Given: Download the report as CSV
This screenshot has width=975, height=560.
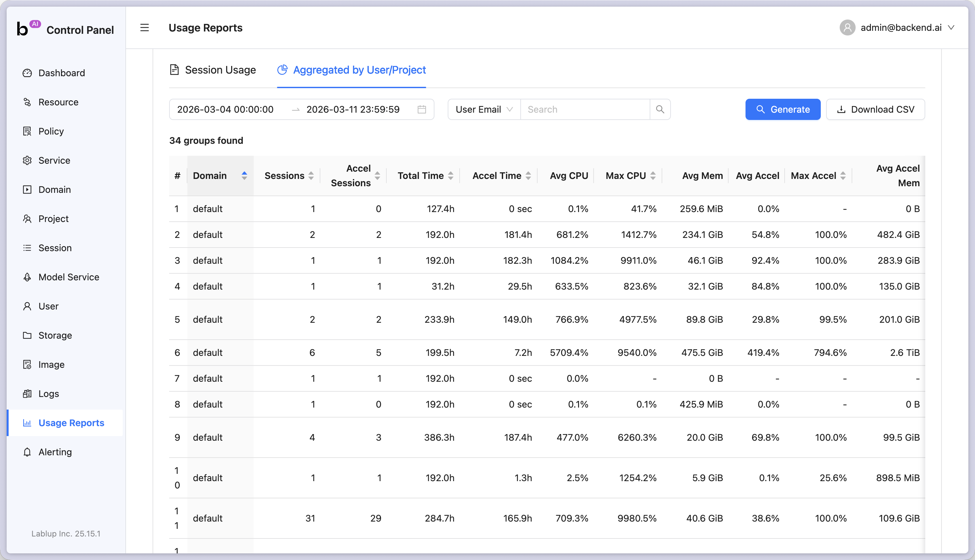Looking at the screenshot, I should point(875,109).
